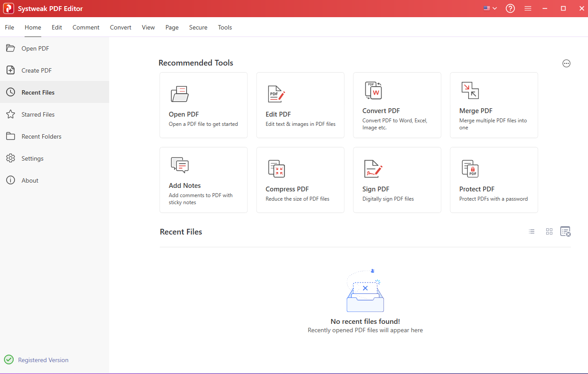Open the hamburger menu in title bar
This screenshot has height=374, width=588.
point(528,8)
